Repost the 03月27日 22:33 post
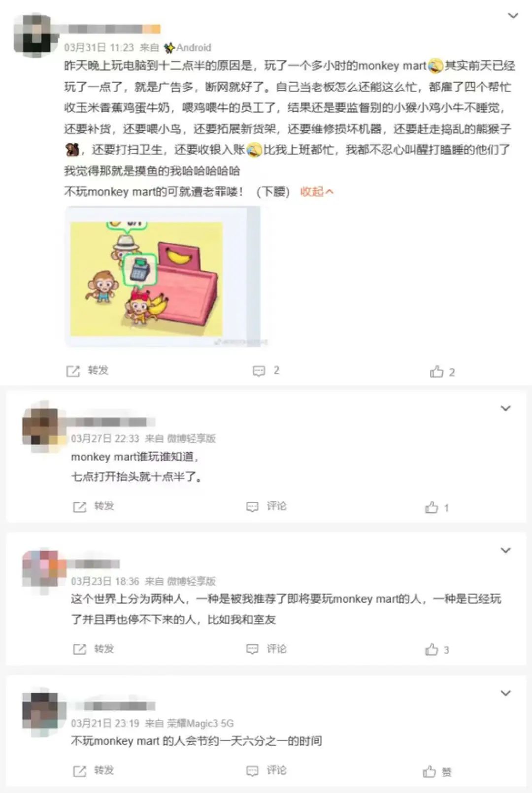This screenshot has width=532, height=793. [x=93, y=506]
